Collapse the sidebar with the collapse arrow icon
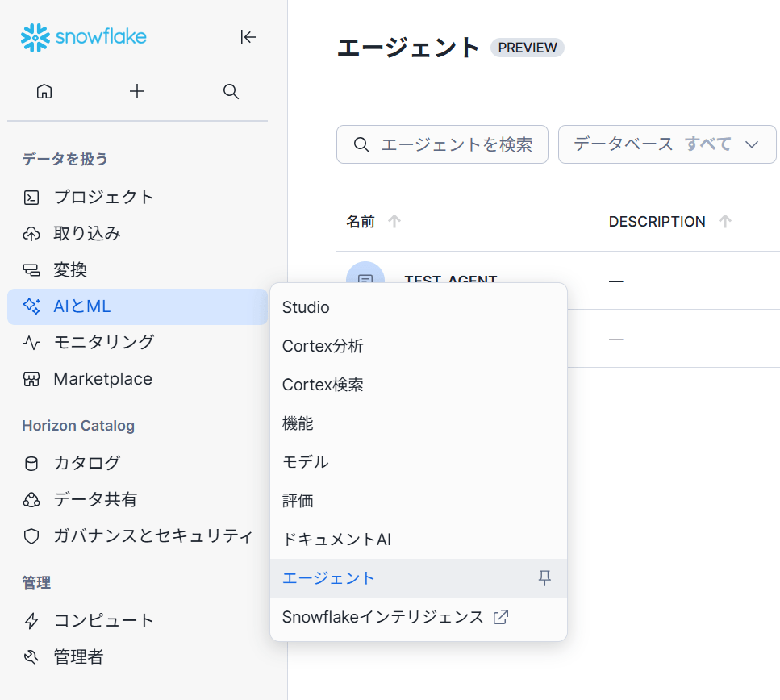Image resolution: width=780 pixels, height=700 pixels. tap(248, 37)
